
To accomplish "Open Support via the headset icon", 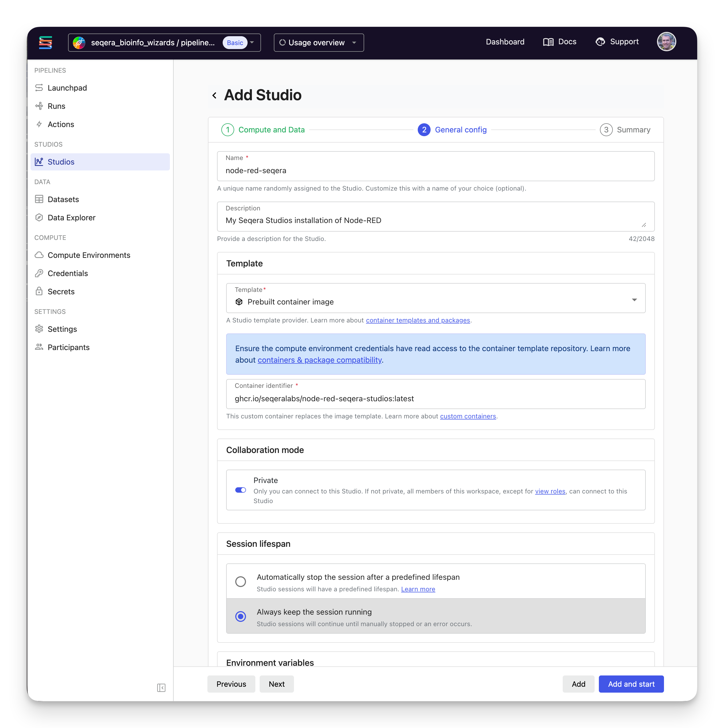I will (600, 42).
